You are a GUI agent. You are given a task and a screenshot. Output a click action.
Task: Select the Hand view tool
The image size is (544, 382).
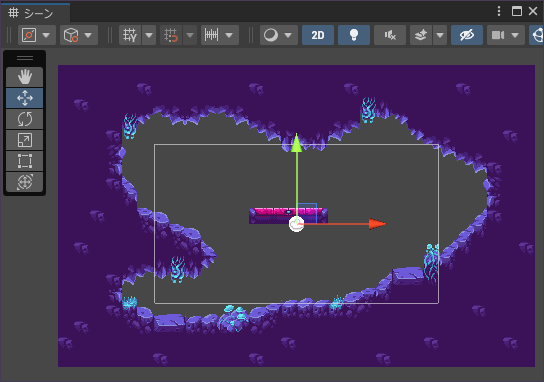[25, 77]
